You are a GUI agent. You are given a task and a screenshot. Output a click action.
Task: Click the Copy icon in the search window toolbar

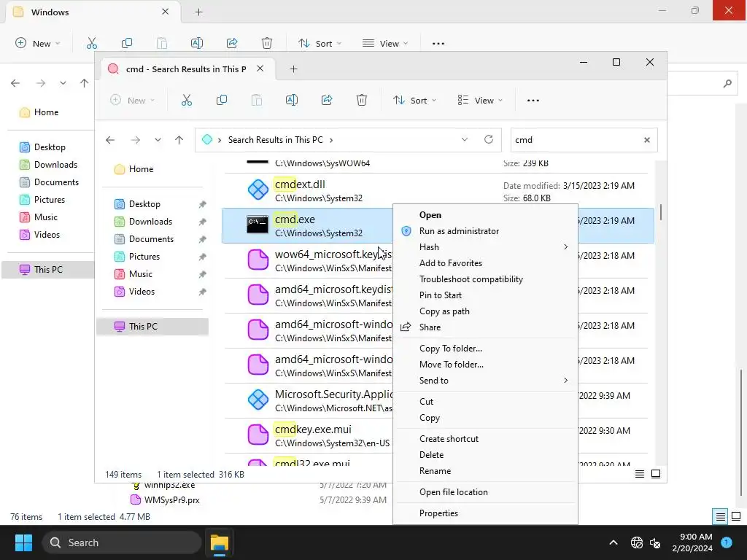(222, 101)
